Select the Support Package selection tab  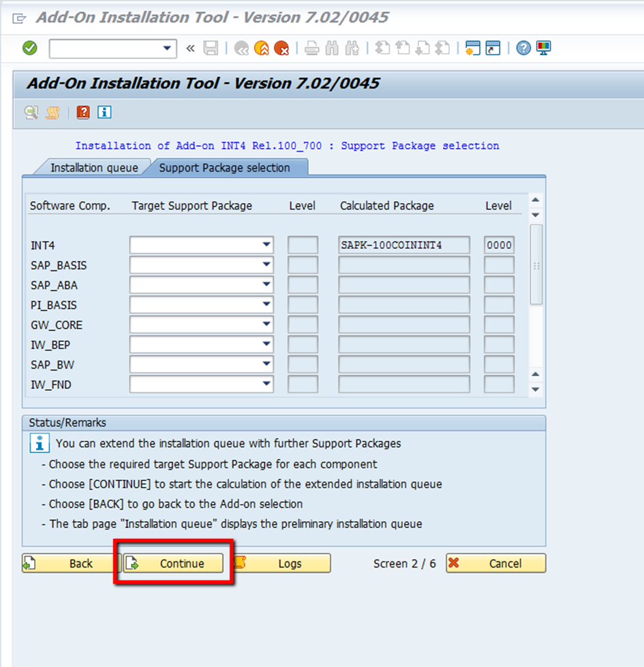tap(224, 168)
